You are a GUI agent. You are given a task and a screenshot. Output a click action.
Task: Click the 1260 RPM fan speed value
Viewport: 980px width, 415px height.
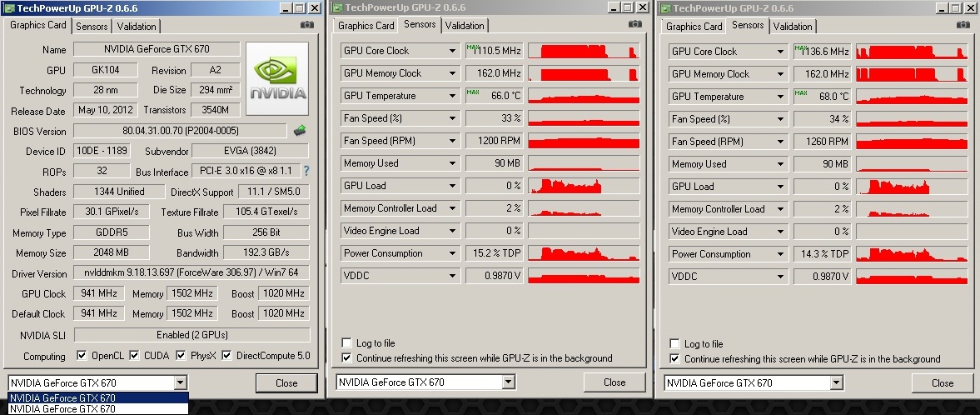822,142
